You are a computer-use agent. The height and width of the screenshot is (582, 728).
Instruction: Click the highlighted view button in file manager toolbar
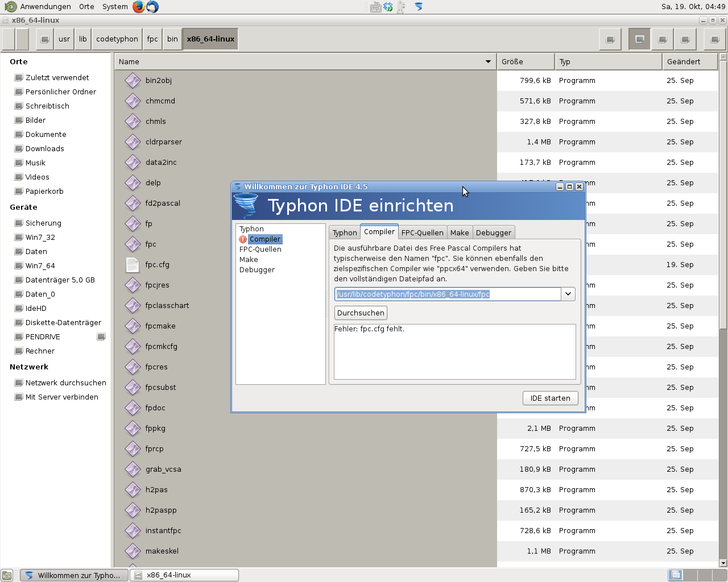tap(639, 39)
